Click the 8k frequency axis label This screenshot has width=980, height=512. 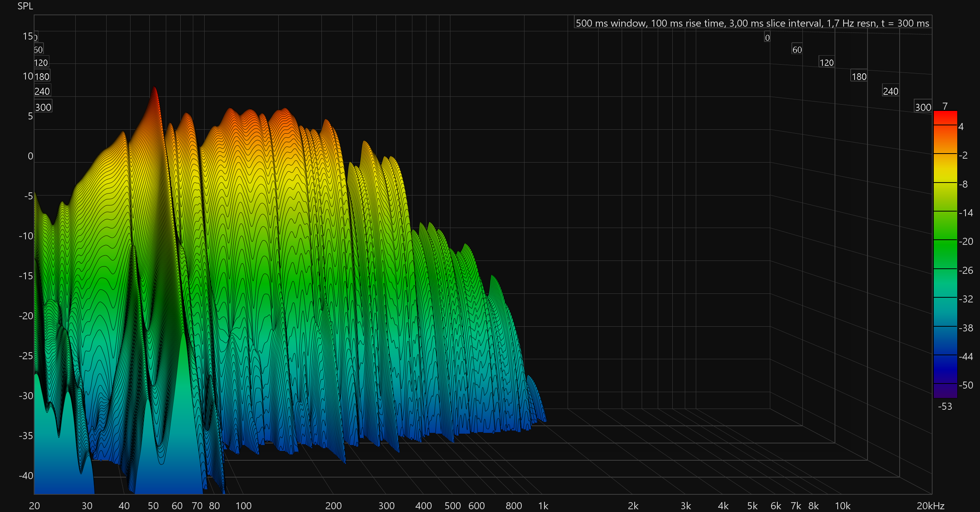tap(814, 506)
